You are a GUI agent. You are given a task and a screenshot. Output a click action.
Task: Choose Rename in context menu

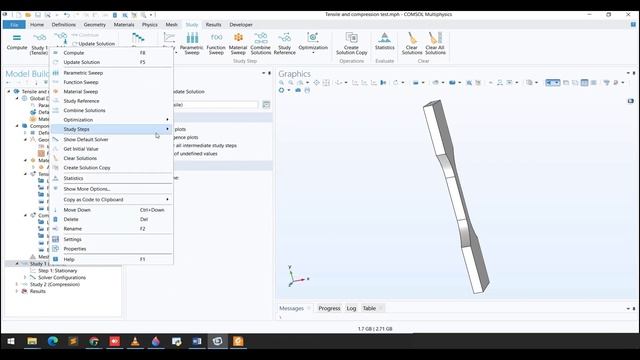[x=111, y=229]
